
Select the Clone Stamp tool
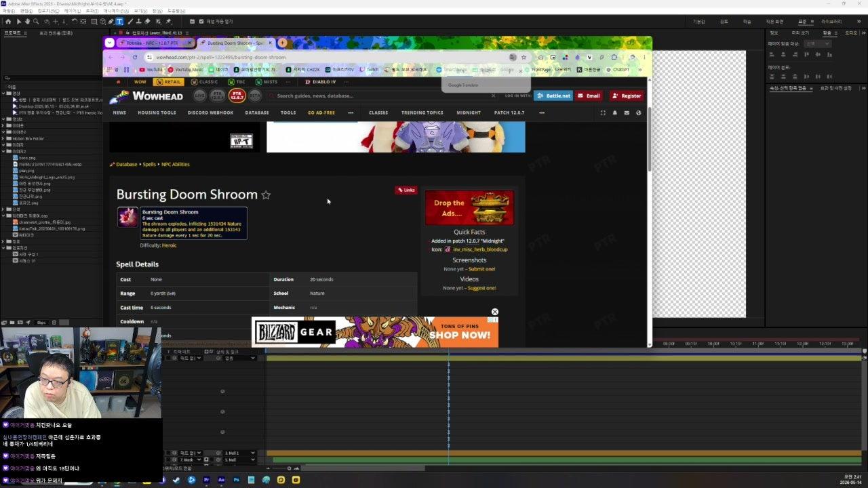coord(138,21)
